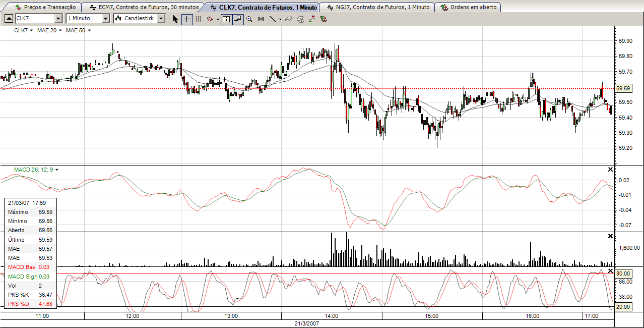Toggle the info box display button
The height and width of the screenshot is (328, 644).
(226, 19)
